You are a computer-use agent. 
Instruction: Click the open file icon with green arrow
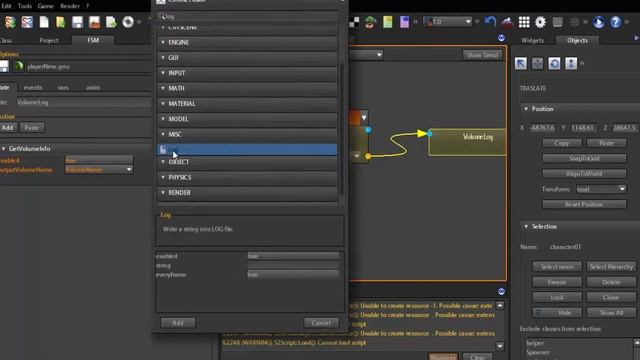point(60,22)
